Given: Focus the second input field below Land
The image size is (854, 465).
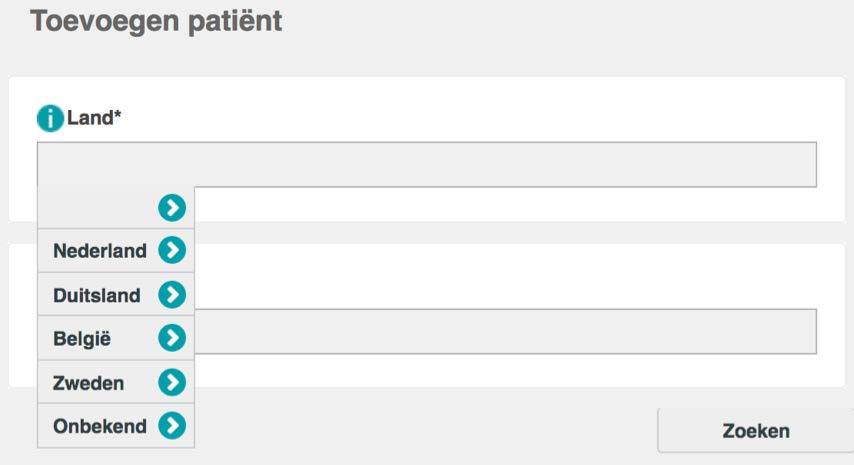Looking at the screenshot, I should (x=505, y=332).
